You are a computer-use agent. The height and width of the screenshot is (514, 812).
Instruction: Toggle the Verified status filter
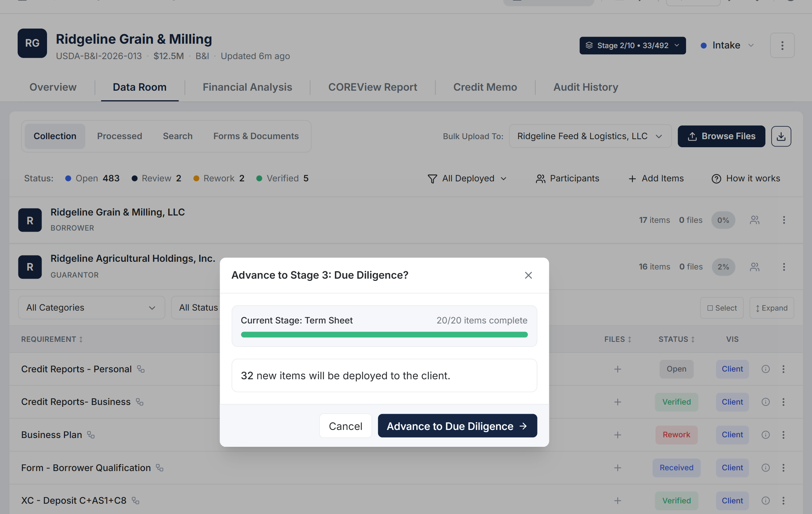[282, 178]
